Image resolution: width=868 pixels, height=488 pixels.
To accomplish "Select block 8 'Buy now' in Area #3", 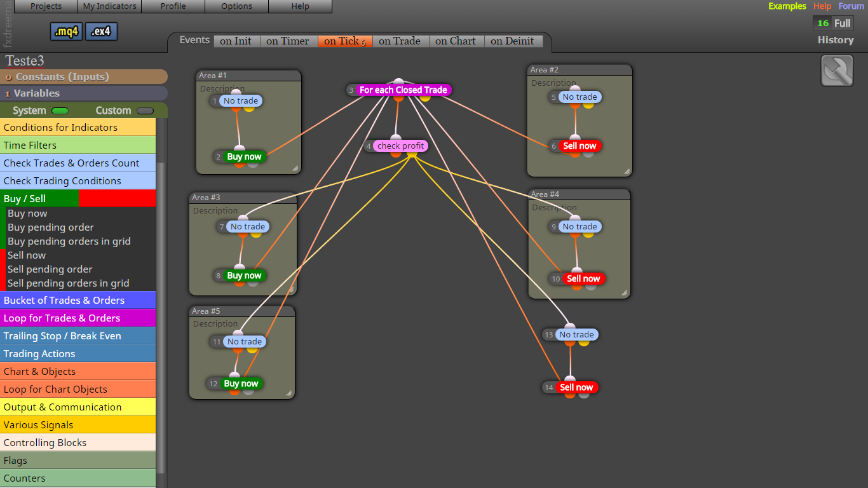I will 244,276.
